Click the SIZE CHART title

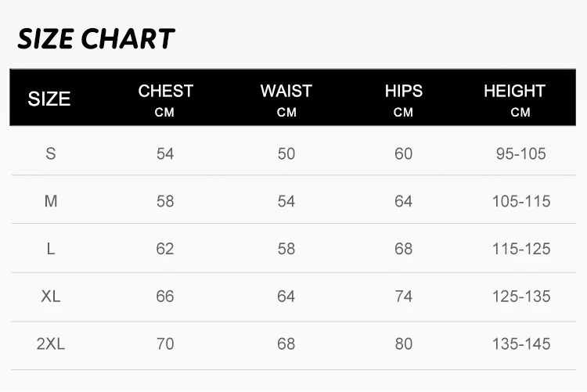coord(95,38)
